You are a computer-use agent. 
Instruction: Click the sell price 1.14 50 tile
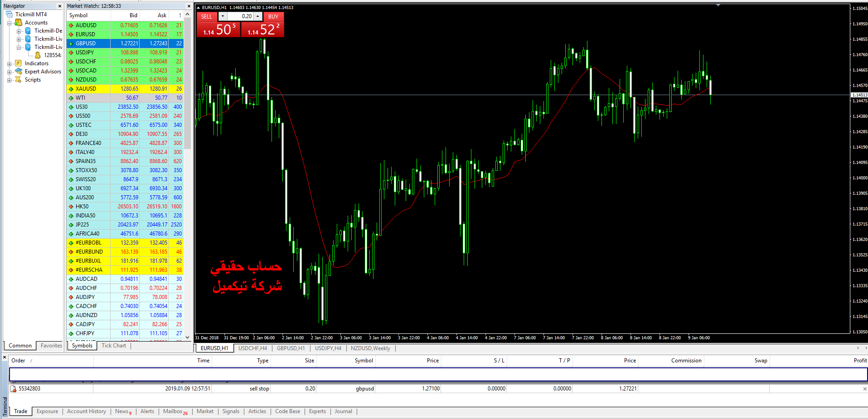pos(218,29)
